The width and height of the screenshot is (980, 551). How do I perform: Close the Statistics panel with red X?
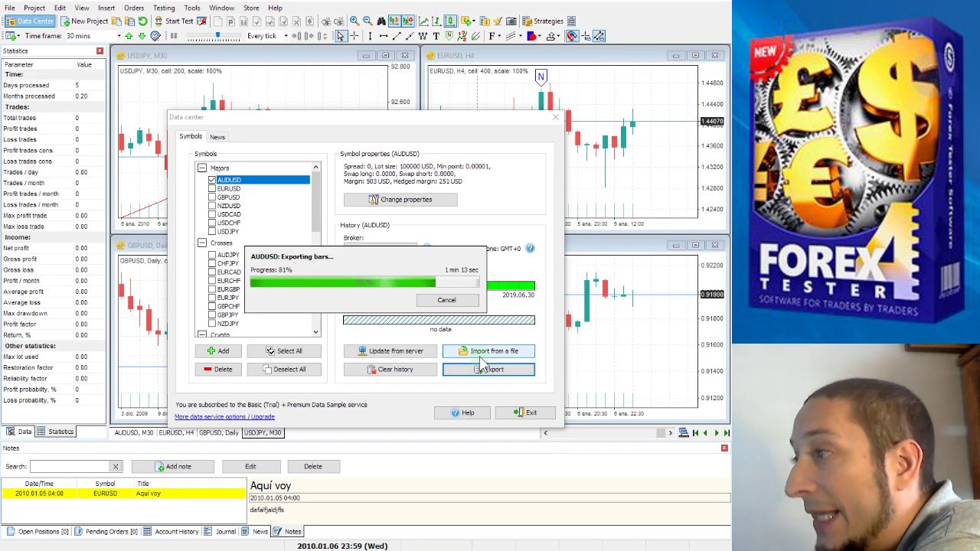pyautogui.click(x=100, y=51)
